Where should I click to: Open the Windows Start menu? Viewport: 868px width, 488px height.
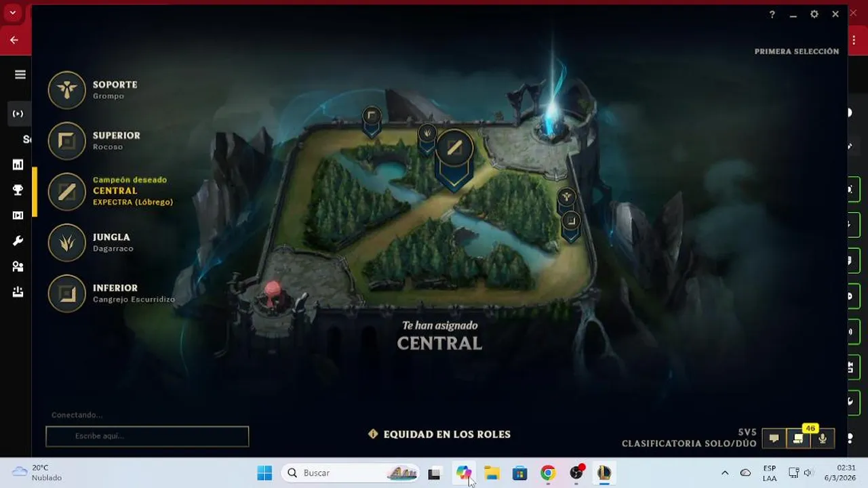[264, 473]
